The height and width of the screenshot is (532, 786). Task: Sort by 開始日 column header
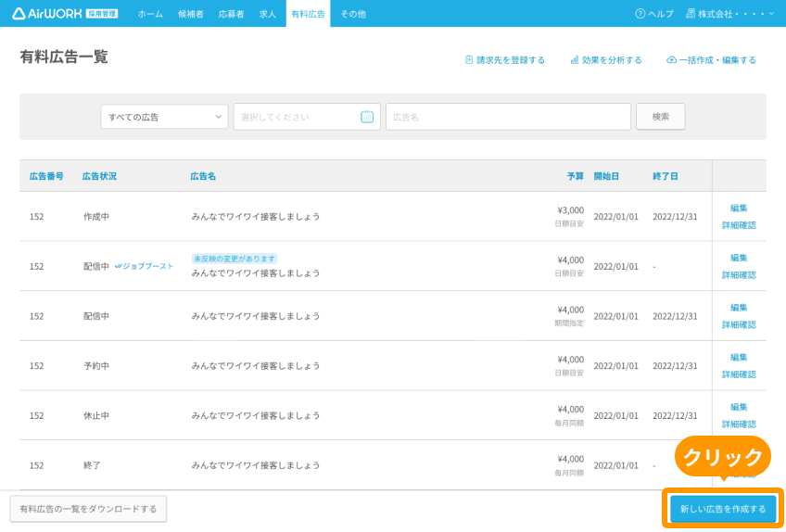[x=606, y=176]
